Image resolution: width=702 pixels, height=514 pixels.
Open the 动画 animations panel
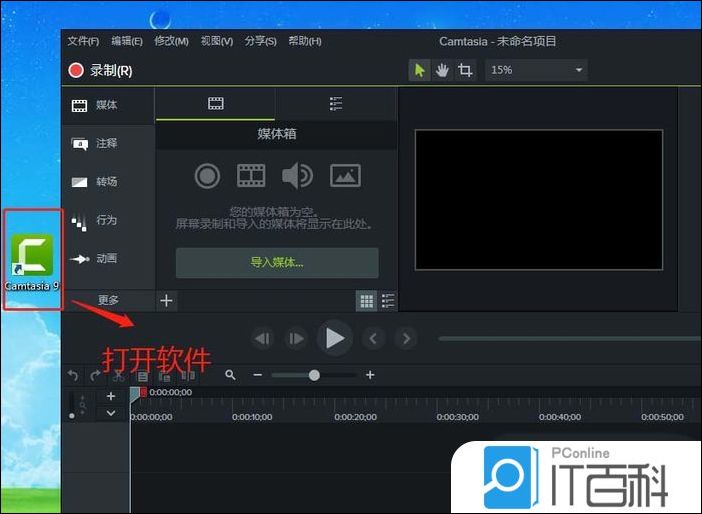(108, 258)
